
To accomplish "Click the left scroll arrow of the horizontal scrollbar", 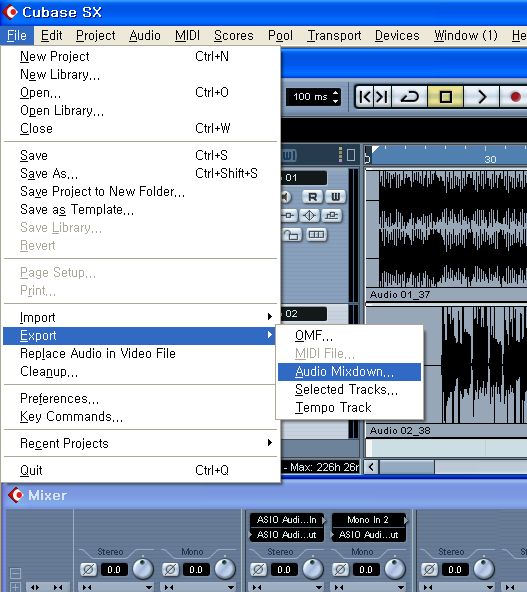I will click(x=371, y=467).
